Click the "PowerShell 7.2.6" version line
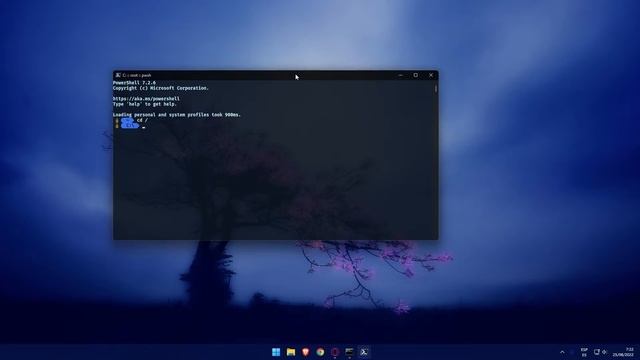640x360 pixels. coord(134,83)
